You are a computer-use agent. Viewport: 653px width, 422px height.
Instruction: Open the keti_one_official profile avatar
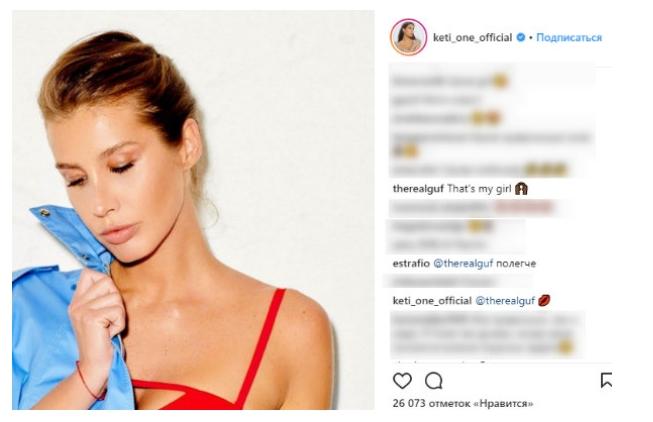[x=409, y=37]
